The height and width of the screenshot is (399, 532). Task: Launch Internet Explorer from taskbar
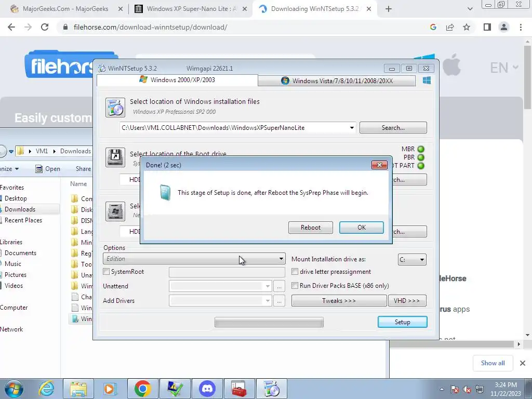pyautogui.click(x=46, y=389)
